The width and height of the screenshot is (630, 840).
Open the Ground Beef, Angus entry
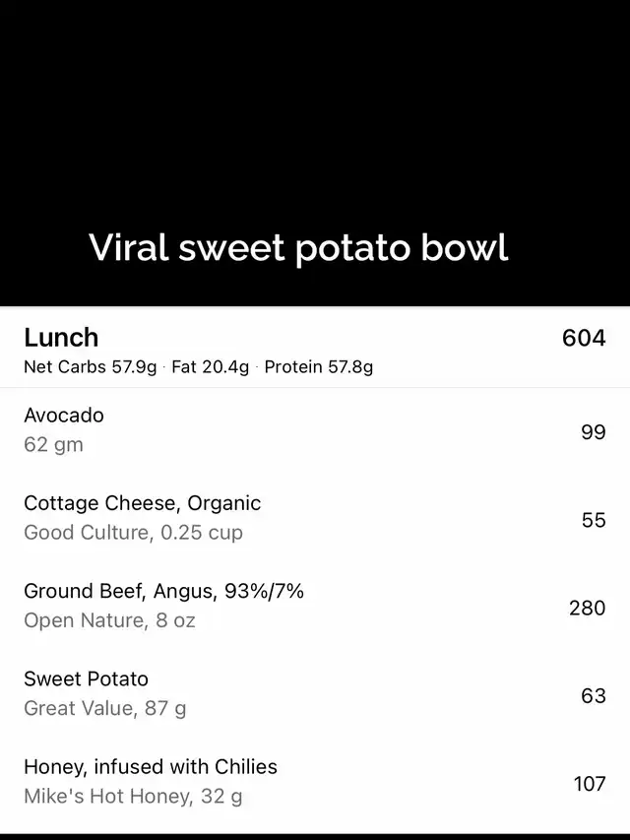tap(163, 591)
